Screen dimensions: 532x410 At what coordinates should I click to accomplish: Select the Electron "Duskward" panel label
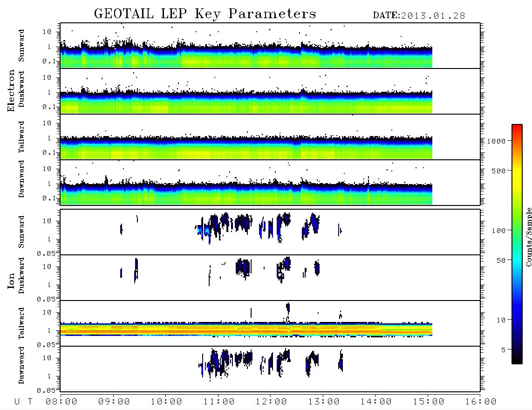tap(21, 89)
